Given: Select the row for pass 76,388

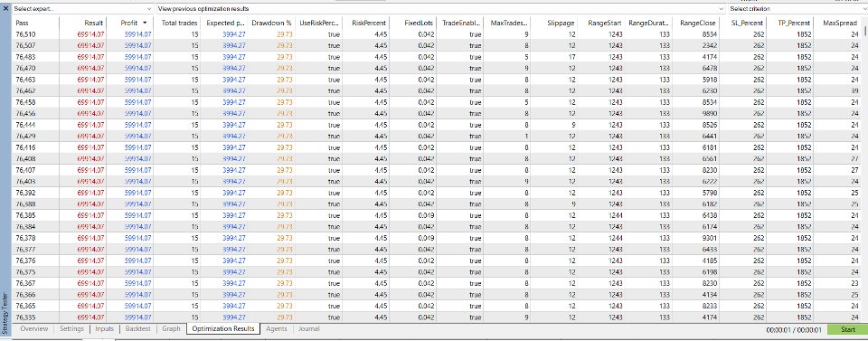Looking at the screenshot, I should (436, 204).
